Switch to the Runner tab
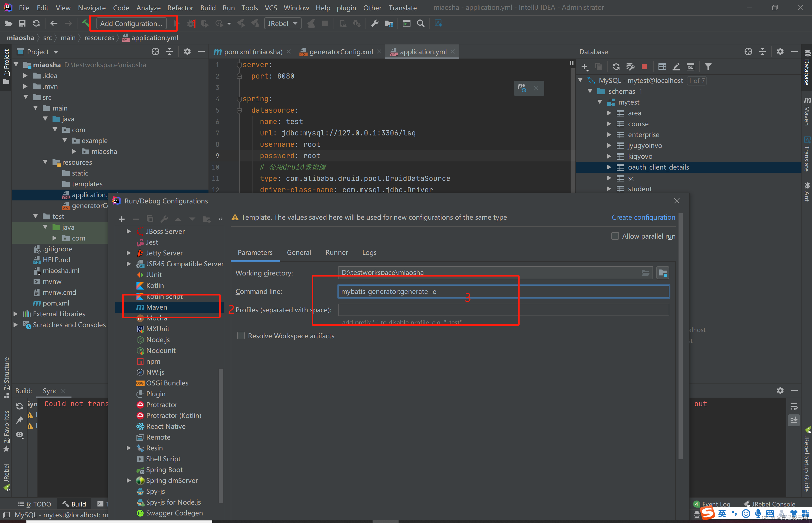 (x=336, y=252)
